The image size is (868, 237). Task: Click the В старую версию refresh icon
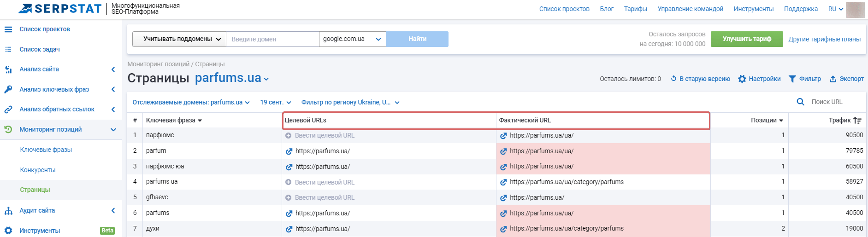tap(673, 79)
